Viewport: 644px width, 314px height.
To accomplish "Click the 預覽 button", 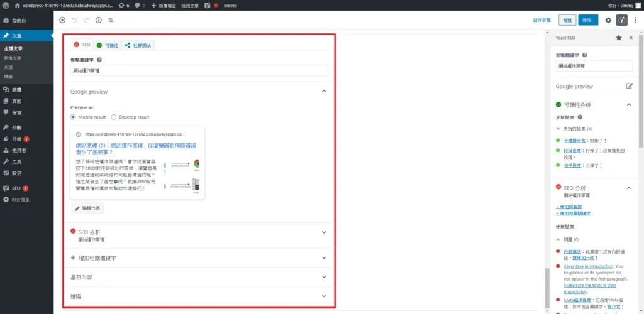I will 567,20.
